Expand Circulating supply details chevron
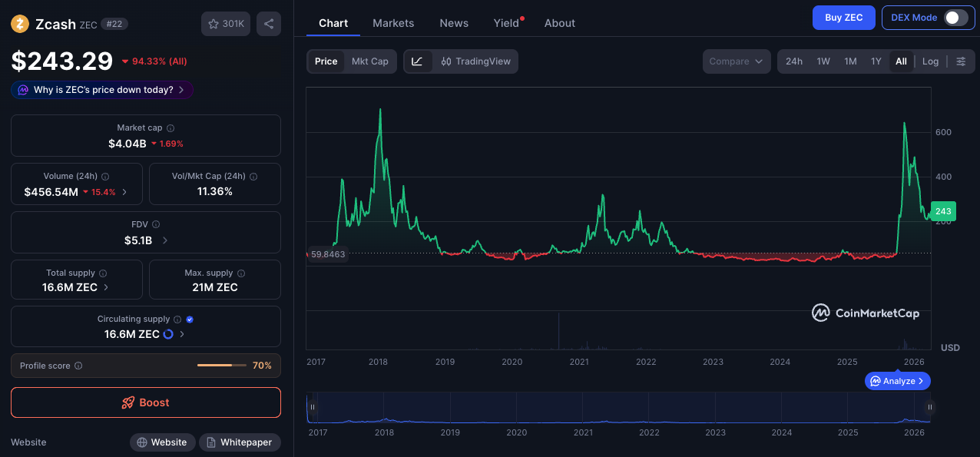Screen dimensions: 980x457 pyautogui.click(x=182, y=334)
